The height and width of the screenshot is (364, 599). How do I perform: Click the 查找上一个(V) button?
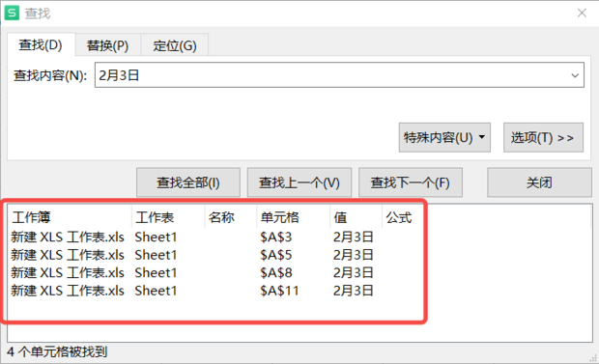(299, 182)
